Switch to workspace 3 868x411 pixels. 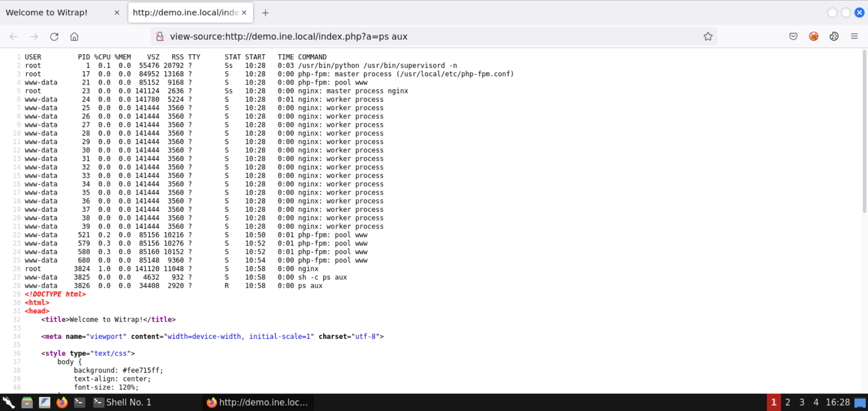[802, 402]
